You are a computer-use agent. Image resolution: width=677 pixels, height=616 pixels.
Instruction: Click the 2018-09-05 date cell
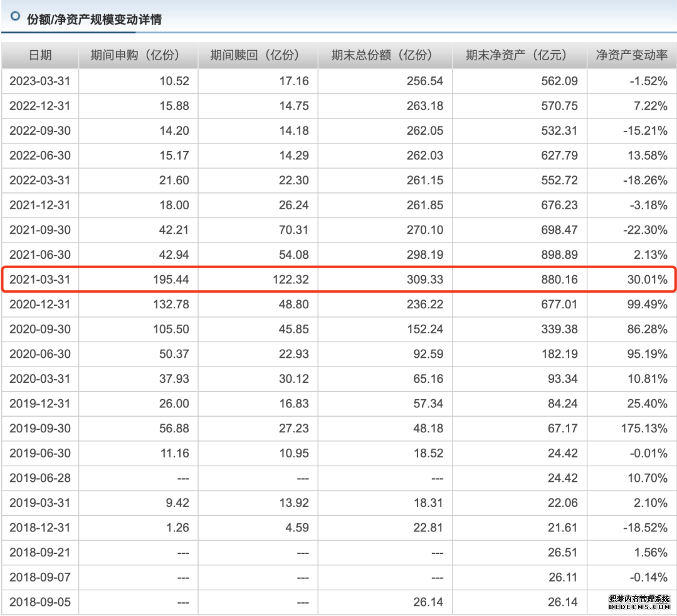(40, 602)
